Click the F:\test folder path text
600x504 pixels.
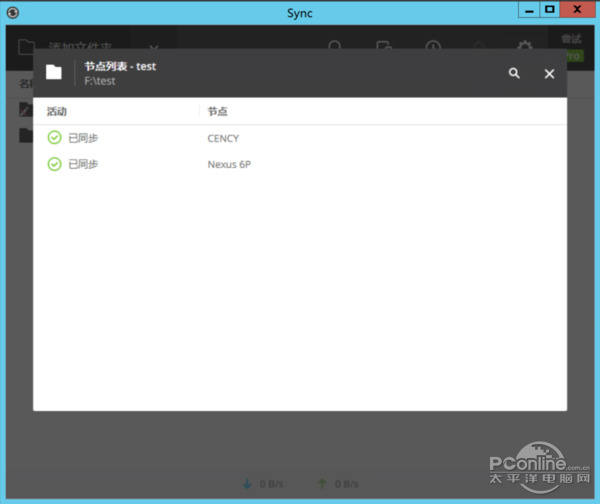point(99,81)
